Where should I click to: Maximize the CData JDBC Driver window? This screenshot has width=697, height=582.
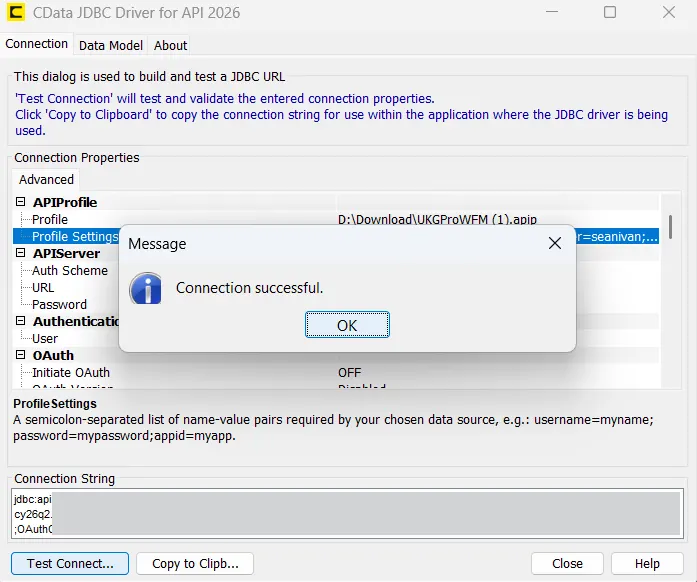click(x=610, y=12)
